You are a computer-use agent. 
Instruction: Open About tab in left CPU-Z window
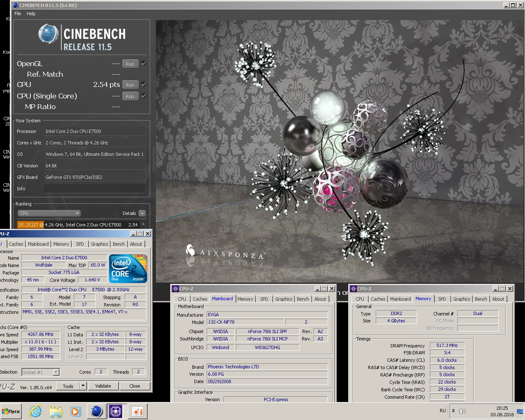click(x=136, y=244)
